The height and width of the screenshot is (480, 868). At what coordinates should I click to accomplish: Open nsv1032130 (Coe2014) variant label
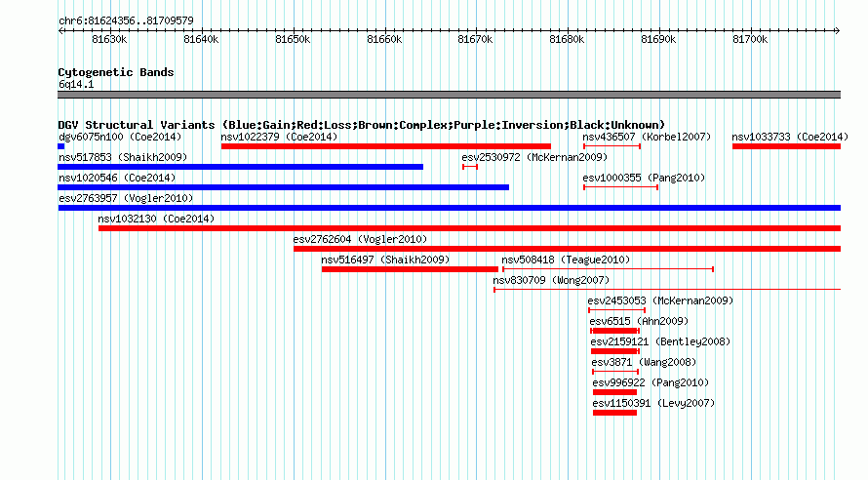(156, 219)
